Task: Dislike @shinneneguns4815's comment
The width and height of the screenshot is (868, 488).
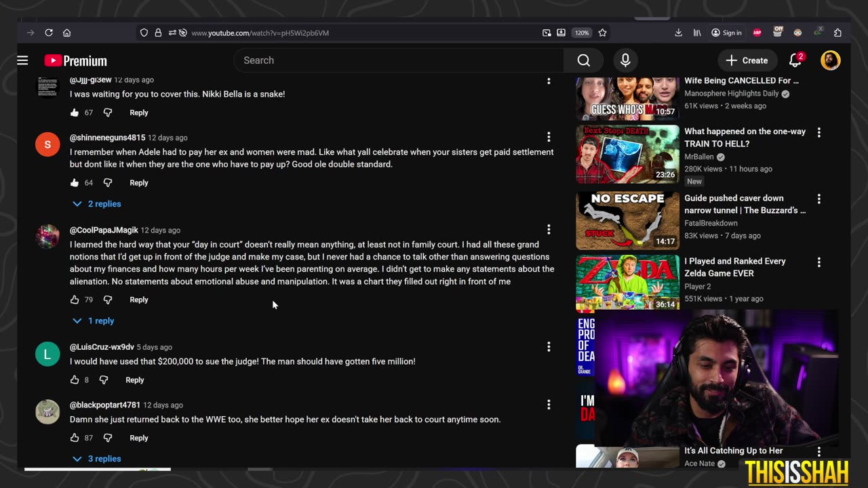Action: pyautogui.click(x=107, y=182)
